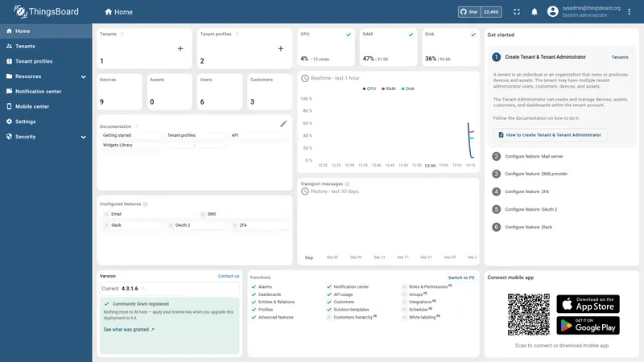Open the Users count card
The width and height of the screenshot is (644, 362).
(220, 92)
